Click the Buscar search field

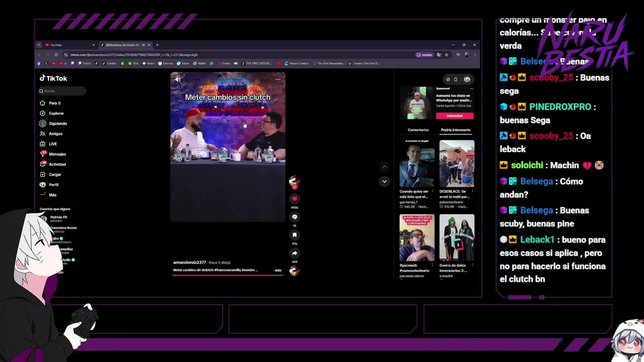coord(62,91)
